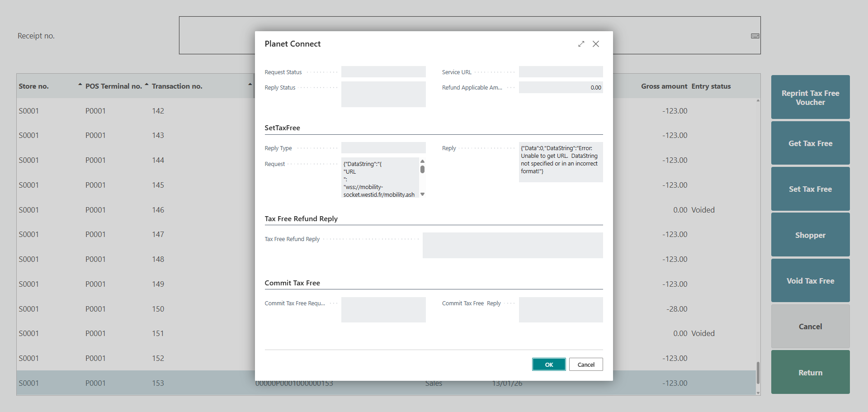Click in the Service URL field
The image size is (868, 412).
[561, 72]
